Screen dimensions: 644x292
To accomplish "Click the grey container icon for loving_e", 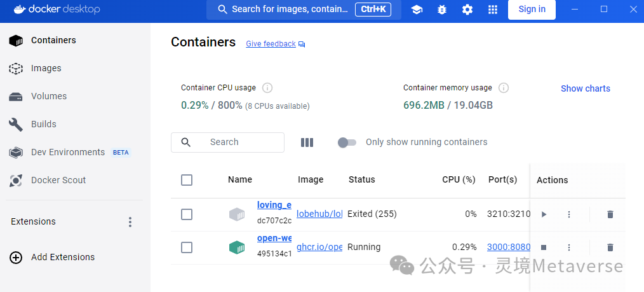I will point(237,214).
